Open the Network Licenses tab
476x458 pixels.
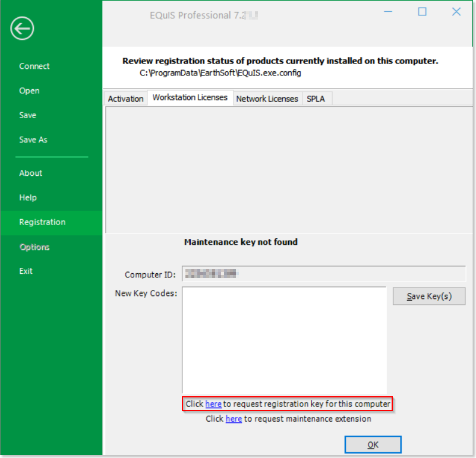tap(267, 99)
